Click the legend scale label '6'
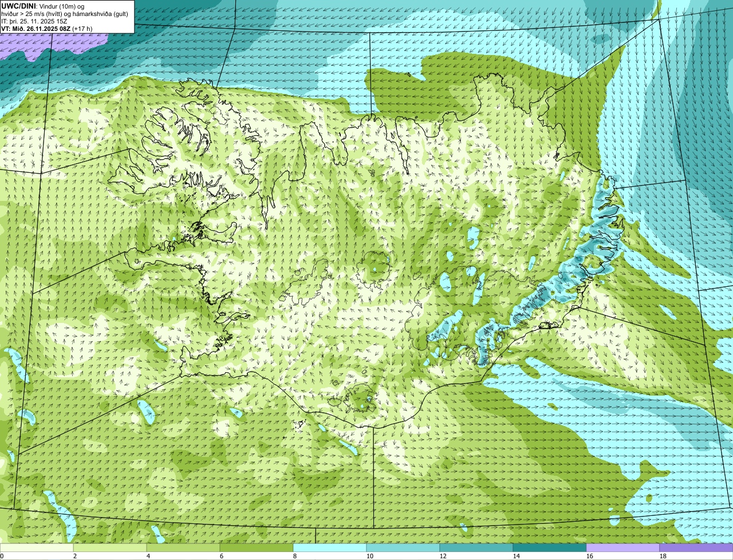Viewport: 733px width, 560px height. [222, 556]
